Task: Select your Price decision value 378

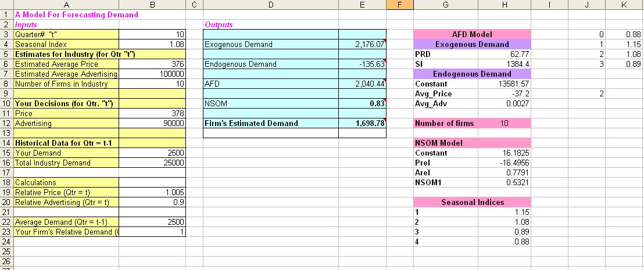Action: tap(152, 113)
